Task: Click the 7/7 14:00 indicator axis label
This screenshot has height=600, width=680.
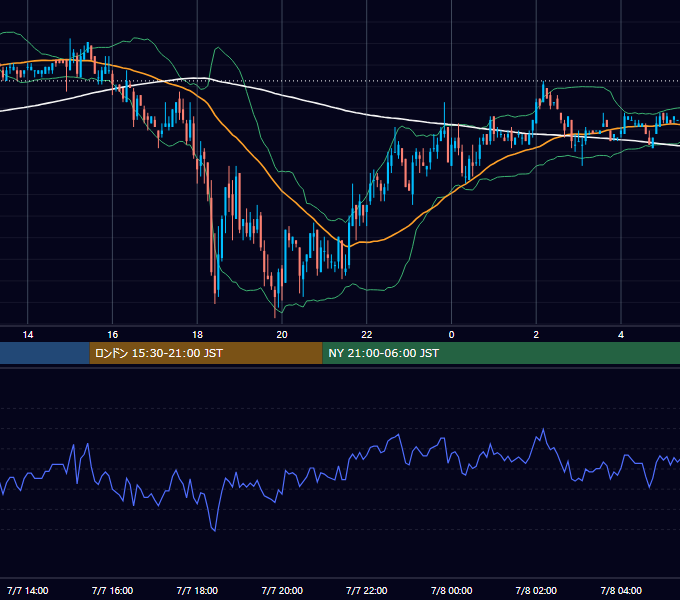Action: (x=28, y=590)
